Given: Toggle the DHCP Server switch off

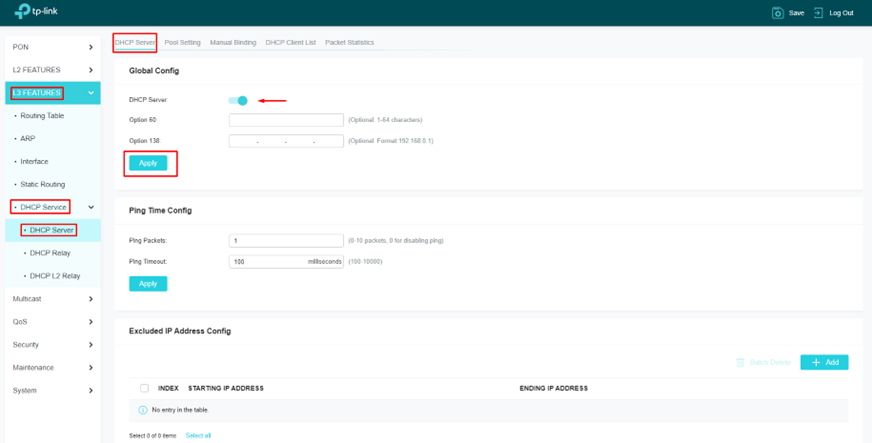Looking at the screenshot, I should tap(238, 100).
